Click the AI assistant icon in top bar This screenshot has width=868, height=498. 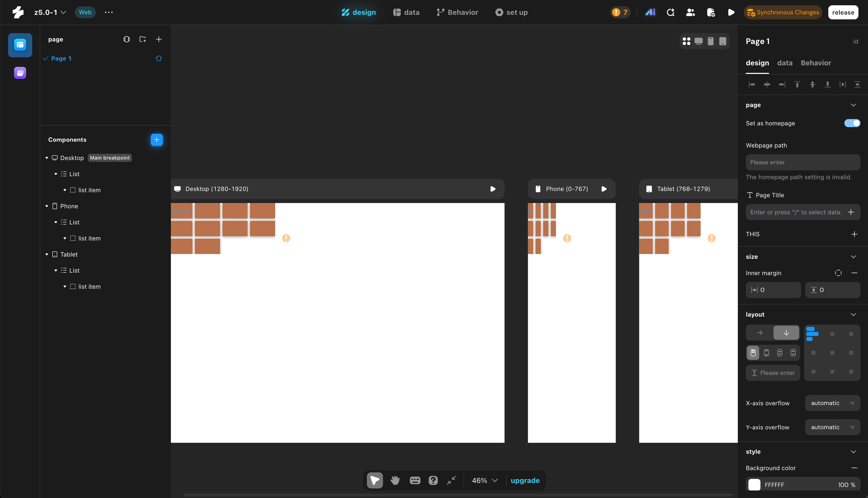pos(650,12)
